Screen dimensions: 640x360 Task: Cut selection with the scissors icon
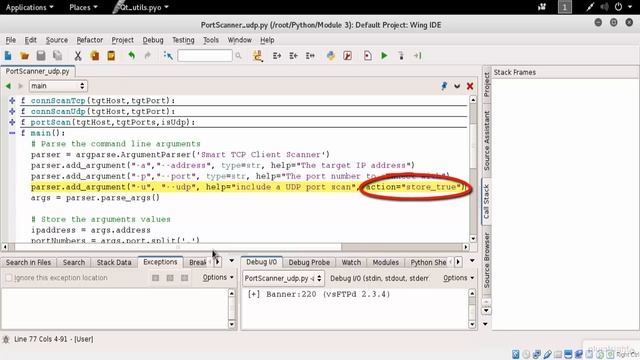click(78, 56)
